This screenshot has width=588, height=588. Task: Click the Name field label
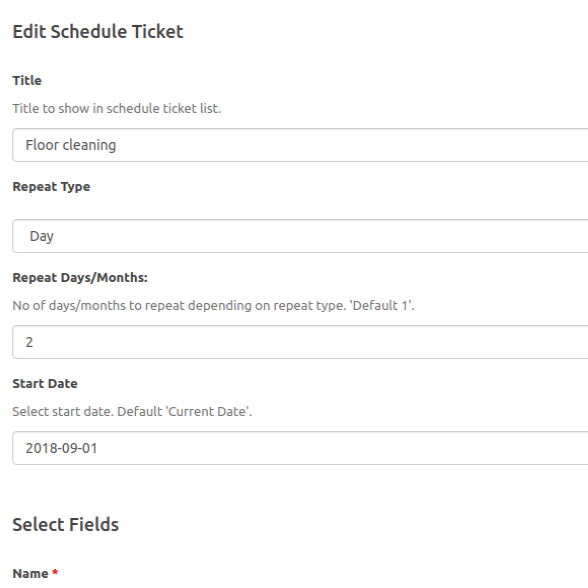tap(30, 573)
